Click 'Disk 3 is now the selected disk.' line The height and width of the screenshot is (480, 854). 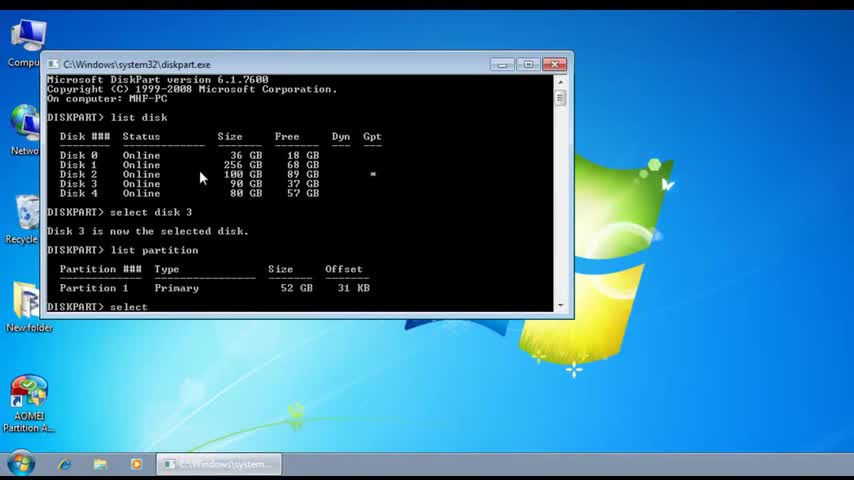(148, 232)
